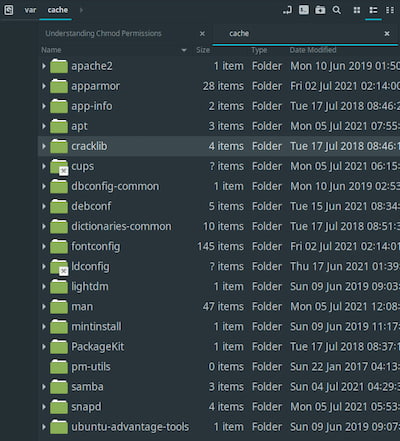Click the samba folder icon

pyautogui.click(x=59, y=387)
